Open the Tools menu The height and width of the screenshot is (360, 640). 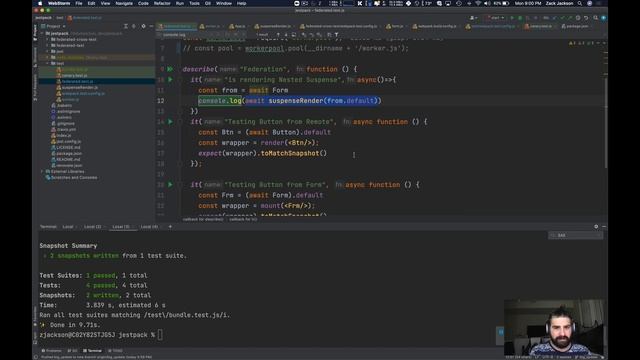[x=194, y=3]
